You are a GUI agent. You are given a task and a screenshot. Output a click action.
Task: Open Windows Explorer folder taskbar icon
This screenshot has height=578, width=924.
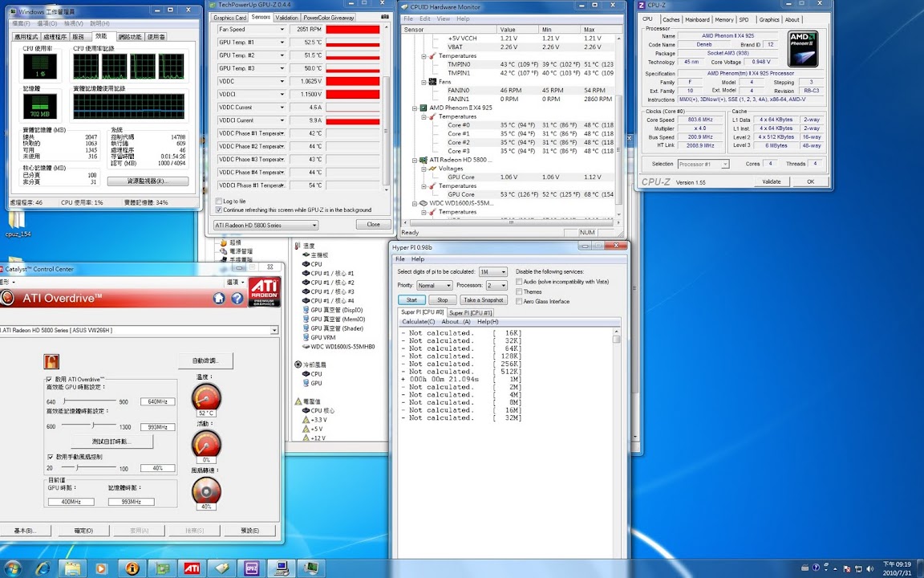pos(72,568)
